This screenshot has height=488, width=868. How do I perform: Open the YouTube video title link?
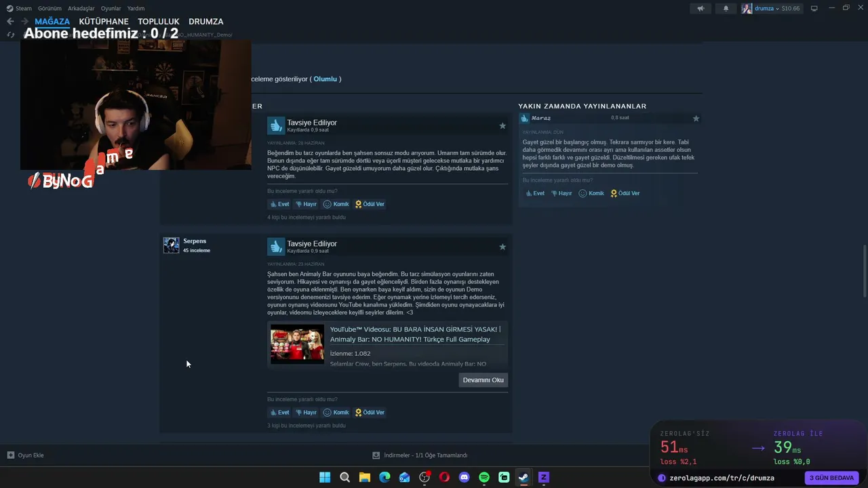[x=415, y=334]
